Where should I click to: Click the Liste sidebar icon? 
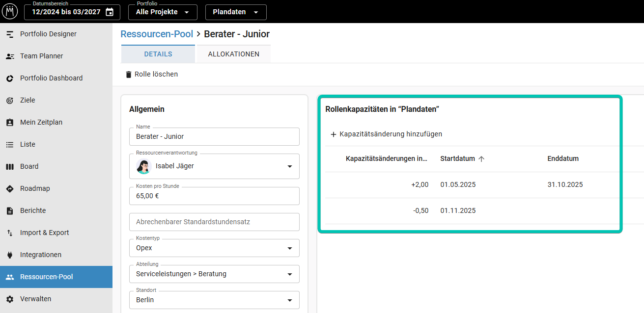click(10, 145)
